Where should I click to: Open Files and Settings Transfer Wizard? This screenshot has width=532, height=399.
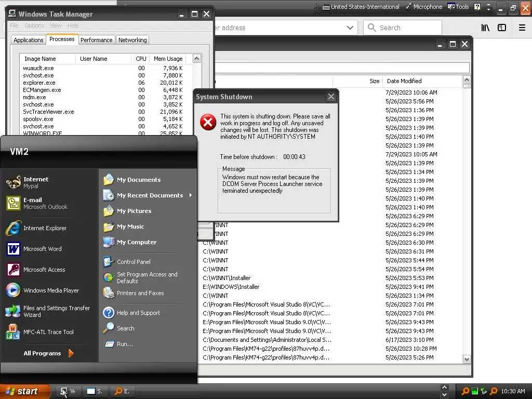click(x=49, y=311)
